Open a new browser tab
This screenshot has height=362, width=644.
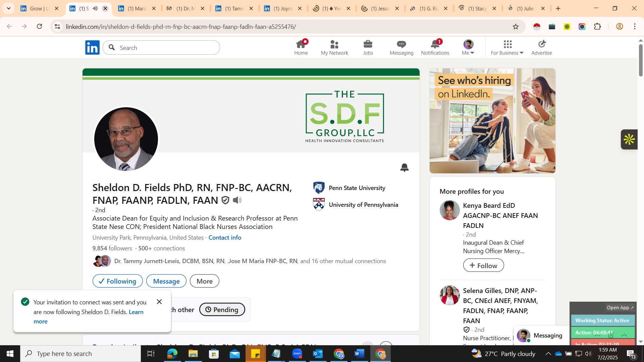coord(558,8)
